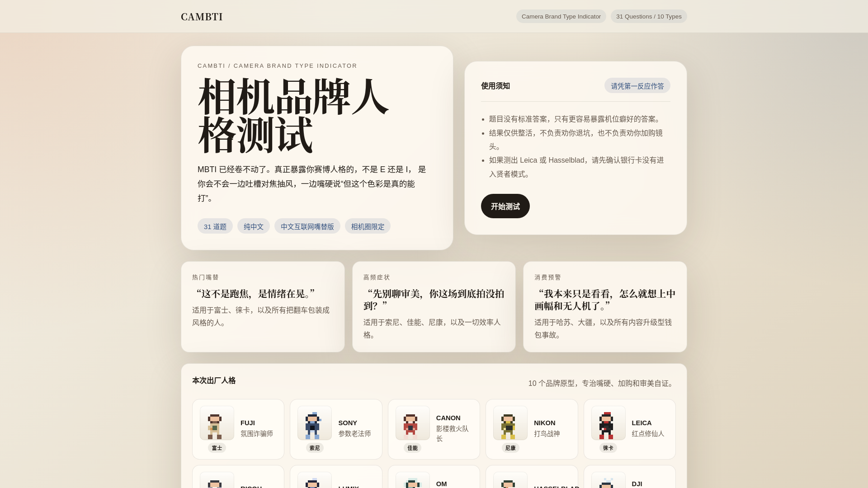
Task: Click the FUJI pixel avatar
Action: click(217, 423)
